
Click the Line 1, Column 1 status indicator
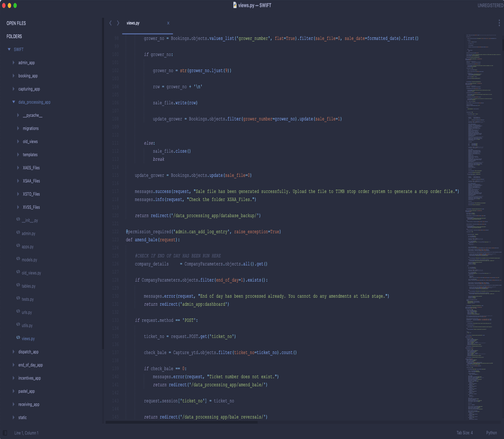point(26,433)
